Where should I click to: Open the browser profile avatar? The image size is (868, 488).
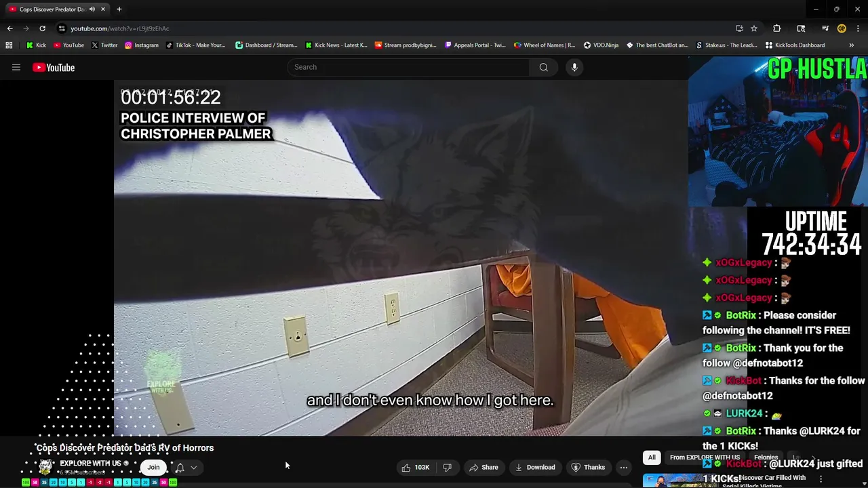pos(842,28)
